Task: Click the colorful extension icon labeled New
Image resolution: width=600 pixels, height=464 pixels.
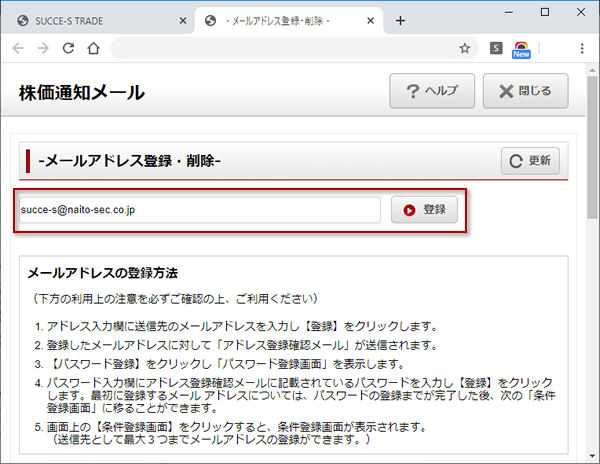Action: [x=521, y=49]
